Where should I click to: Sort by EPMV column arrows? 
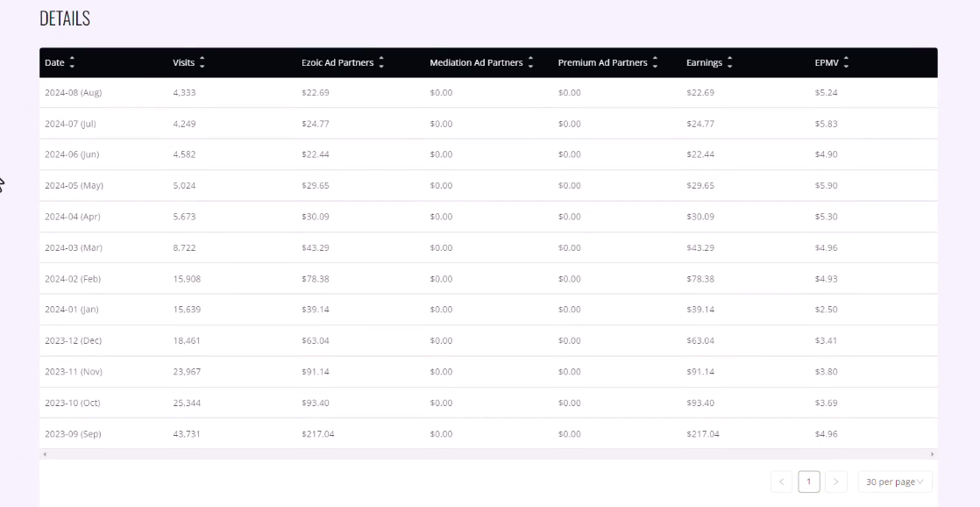pyautogui.click(x=846, y=62)
